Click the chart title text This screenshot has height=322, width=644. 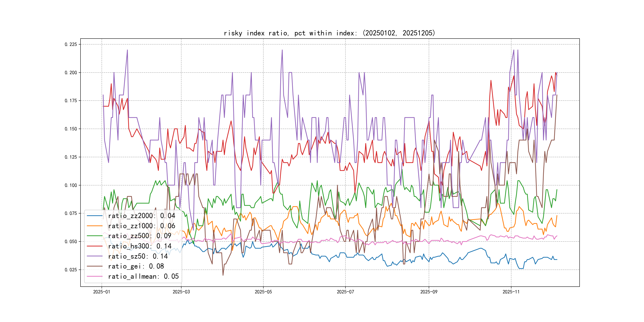329,33
